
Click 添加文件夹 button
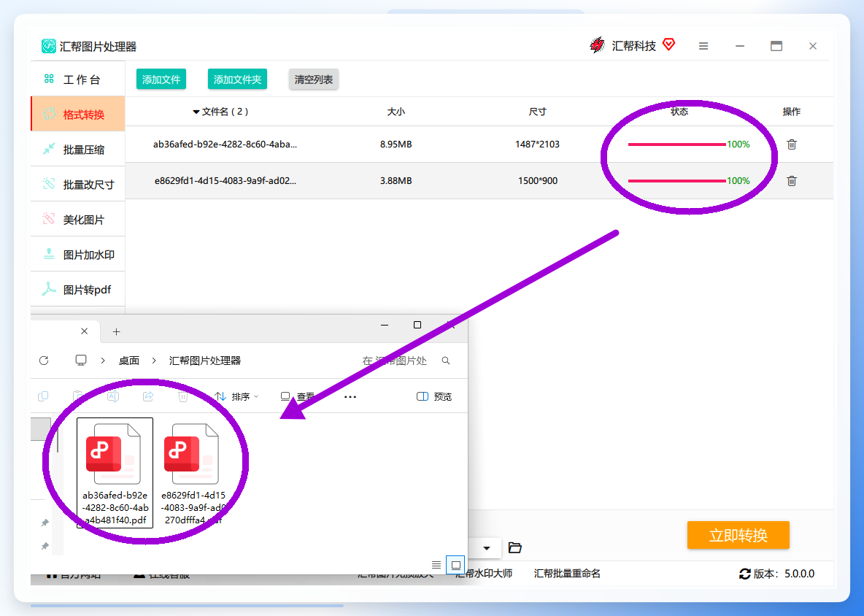tap(237, 80)
